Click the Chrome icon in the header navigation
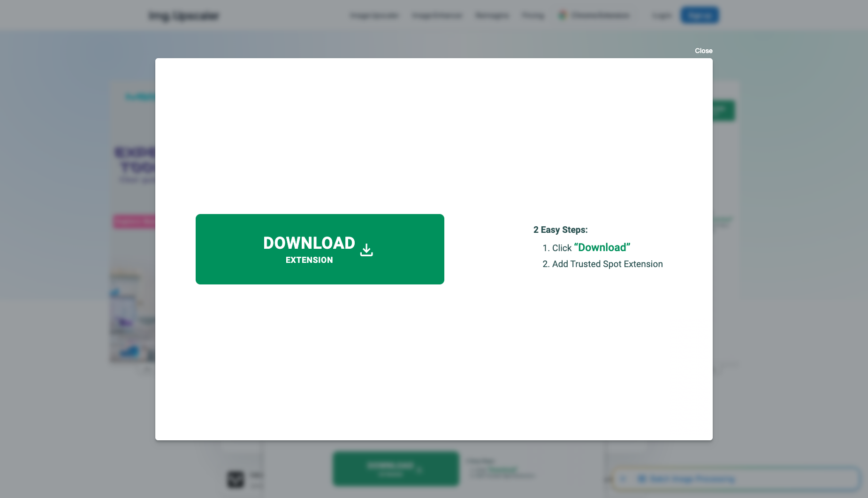The height and width of the screenshot is (498, 868). (563, 15)
